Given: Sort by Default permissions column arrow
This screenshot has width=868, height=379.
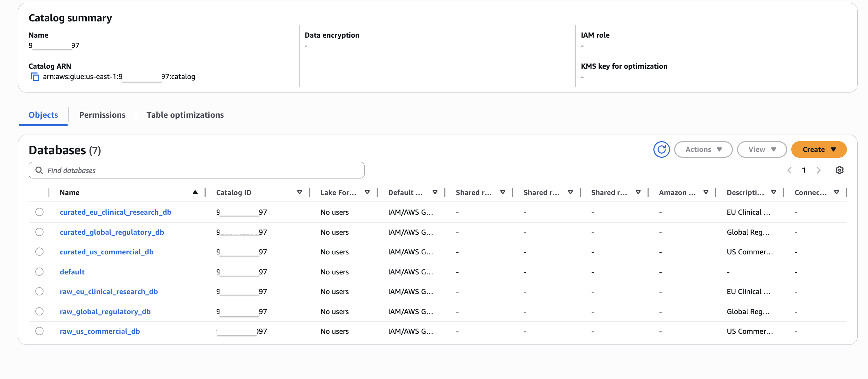Looking at the screenshot, I should click(435, 193).
